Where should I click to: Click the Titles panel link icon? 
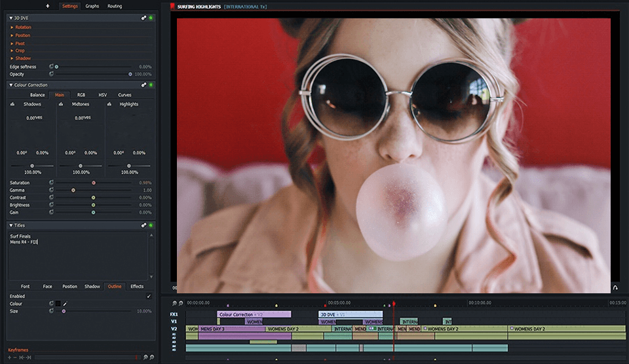coord(143,226)
